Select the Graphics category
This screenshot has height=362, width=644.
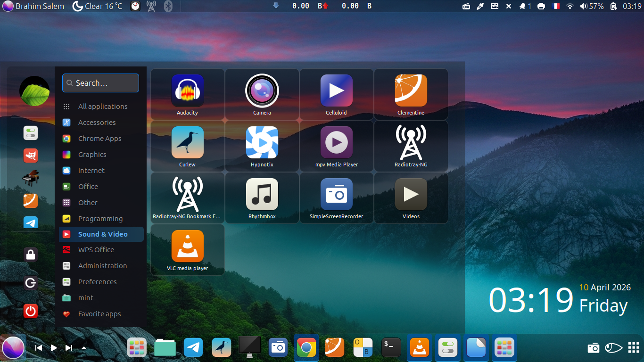(x=101, y=155)
